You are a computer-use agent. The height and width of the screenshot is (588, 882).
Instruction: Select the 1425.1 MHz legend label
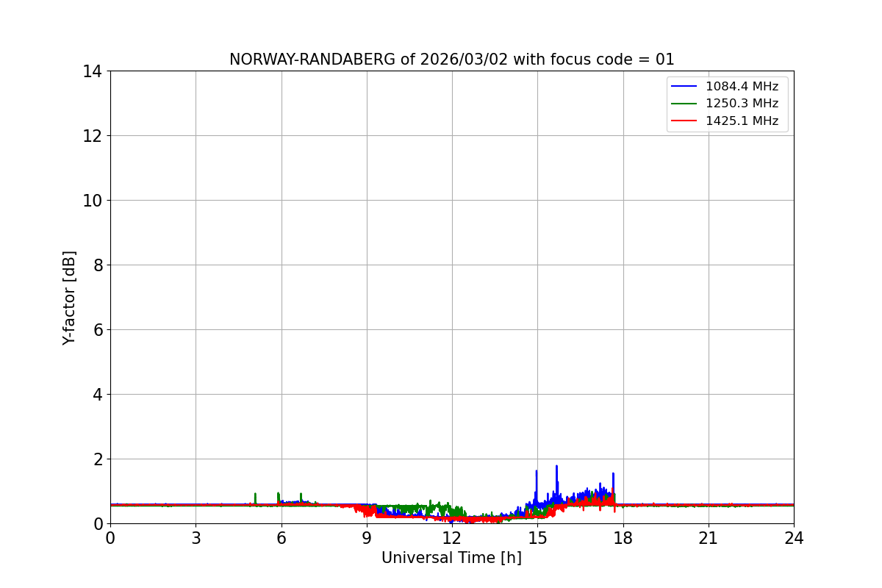tap(742, 121)
